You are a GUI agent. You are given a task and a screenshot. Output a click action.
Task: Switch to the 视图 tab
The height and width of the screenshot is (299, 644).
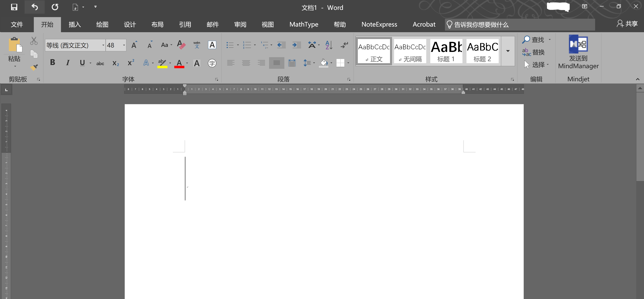[267, 25]
